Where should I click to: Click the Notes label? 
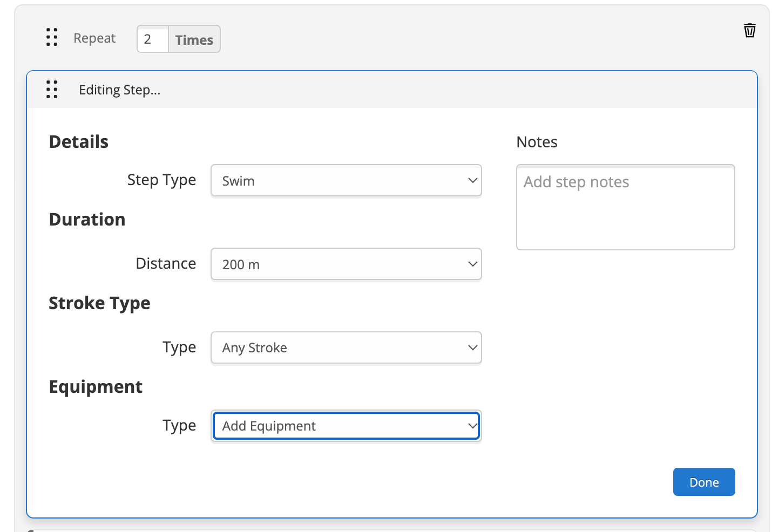click(x=537, y=142)
